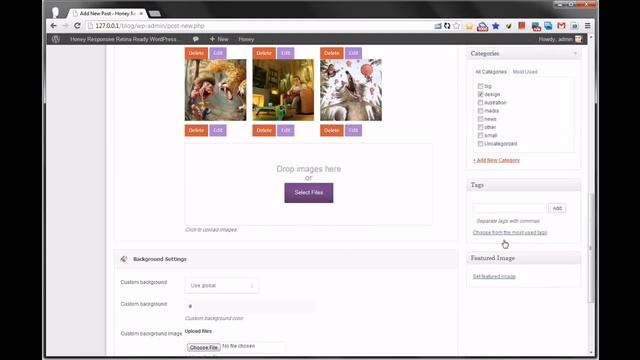
Task: Close the Add New Post browser tab
Action: (x=141, y=13)
